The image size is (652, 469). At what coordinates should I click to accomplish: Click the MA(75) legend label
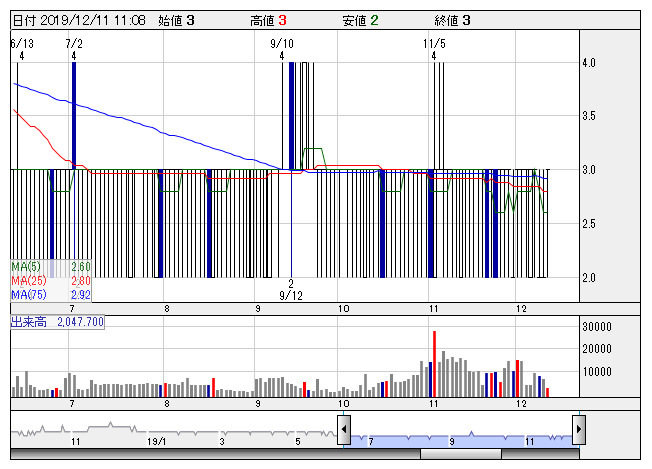click(x=26, y=296)
